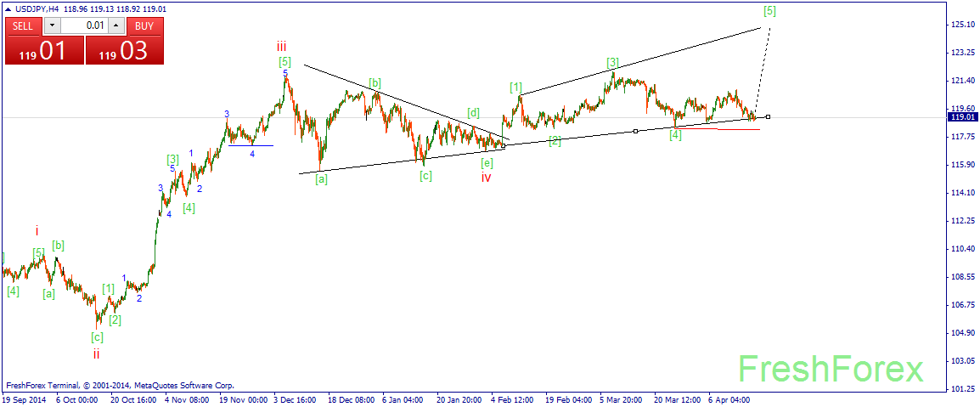The width and height of the screenshot is (980, 407).
Task: Click the red wave iv label
Action: pos(486,178)
